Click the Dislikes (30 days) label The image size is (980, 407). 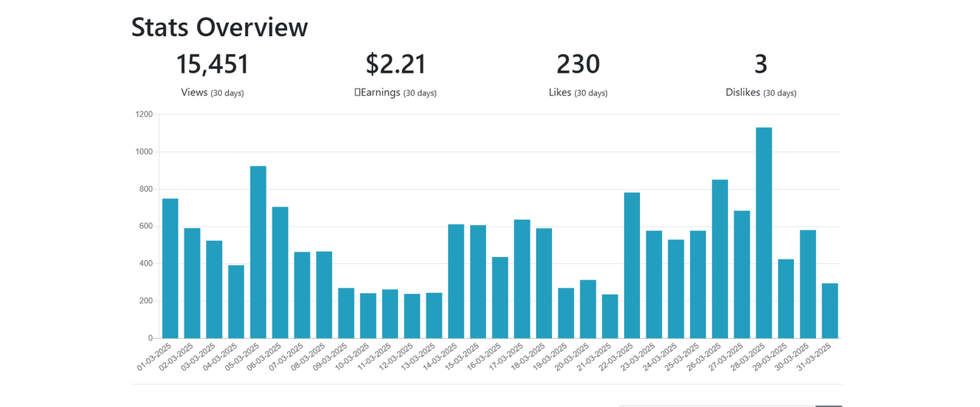pyautogui.click(x=761, y=93)
